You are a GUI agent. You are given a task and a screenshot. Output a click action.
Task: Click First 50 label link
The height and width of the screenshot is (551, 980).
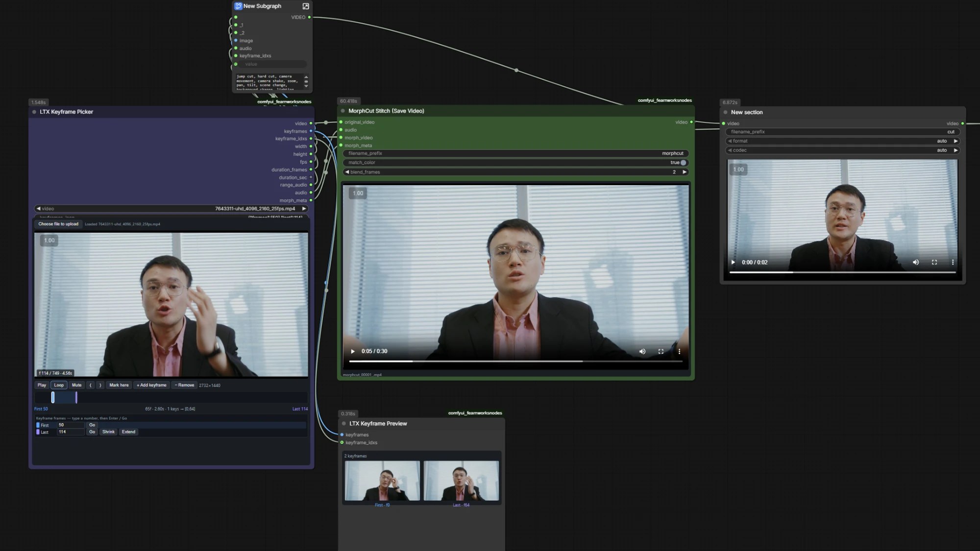(x=41, y=409)
